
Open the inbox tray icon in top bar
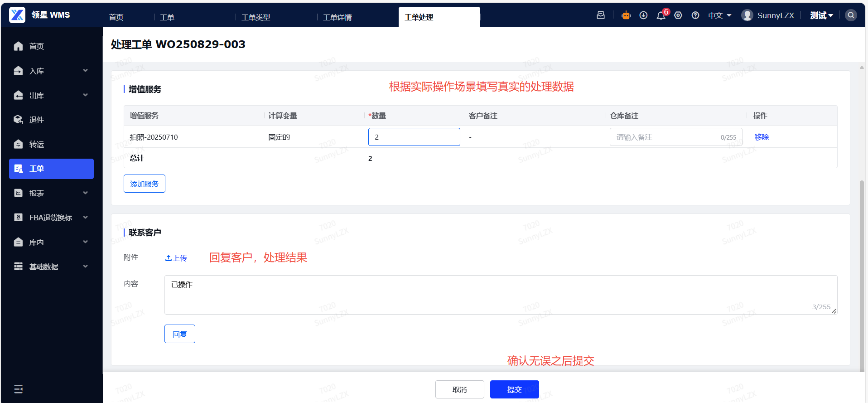pyautogui.click(x=601, y=15)
